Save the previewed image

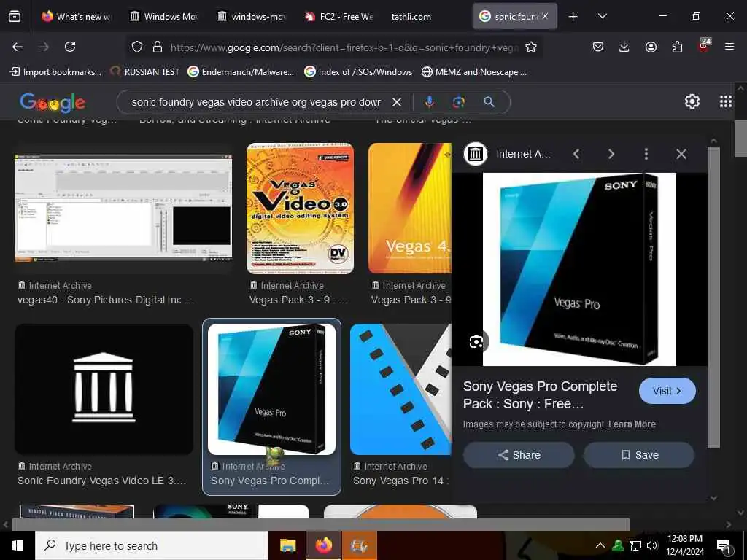[x=639, y=455]
